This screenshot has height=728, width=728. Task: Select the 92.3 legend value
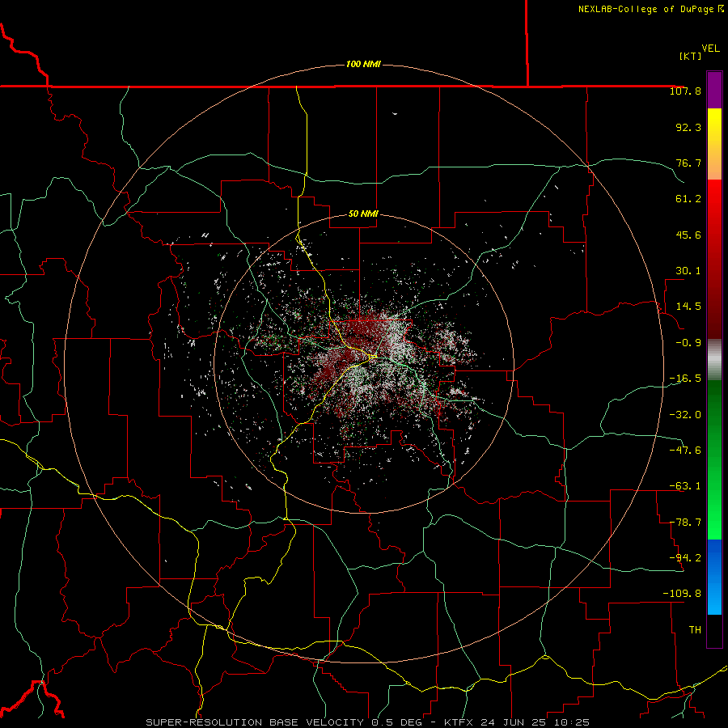point(688,127)
